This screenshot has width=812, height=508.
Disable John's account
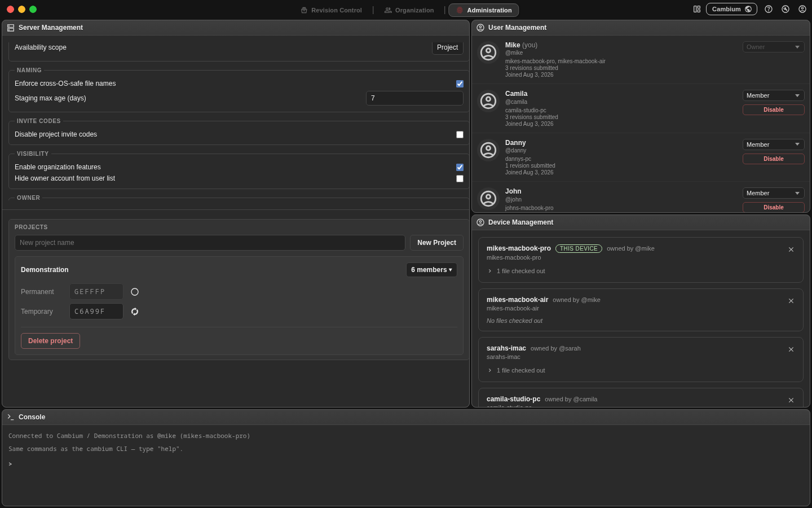pyautogui.click(x=773, y=207)
